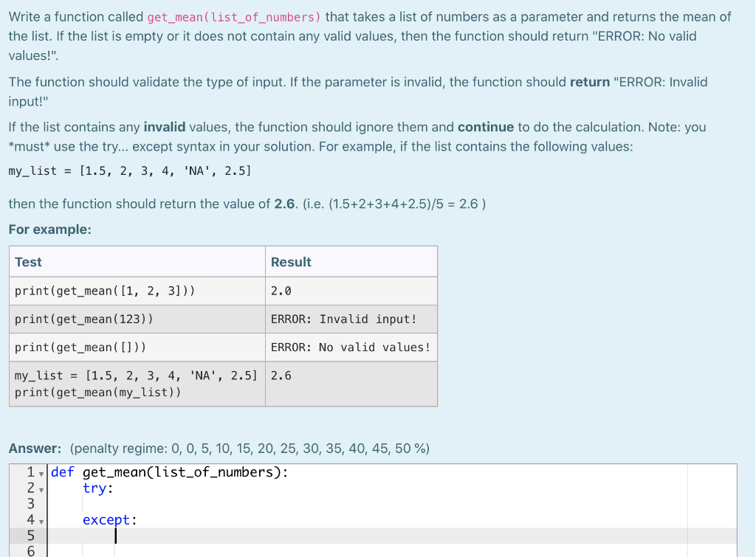Viewport: 756px width, 557px height.
Task: Collapse the try block fold arrow on line 2
Action: point(41,488)
